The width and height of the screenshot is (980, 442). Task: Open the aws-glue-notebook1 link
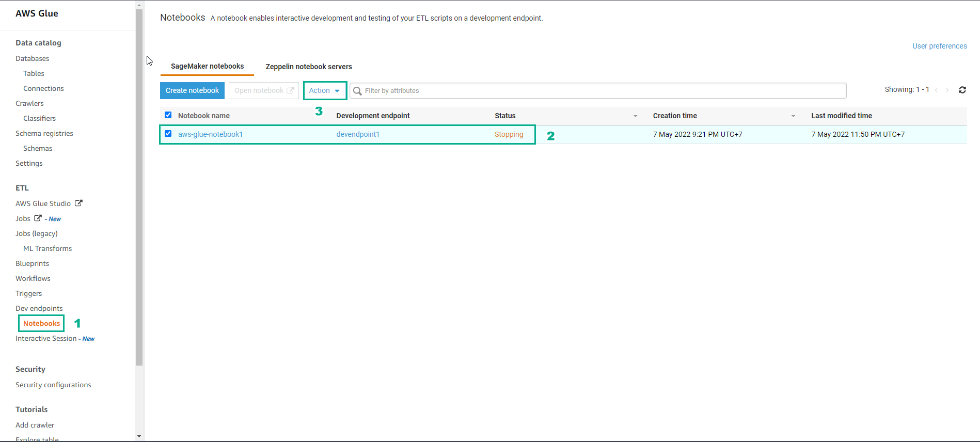coord(210,134)
